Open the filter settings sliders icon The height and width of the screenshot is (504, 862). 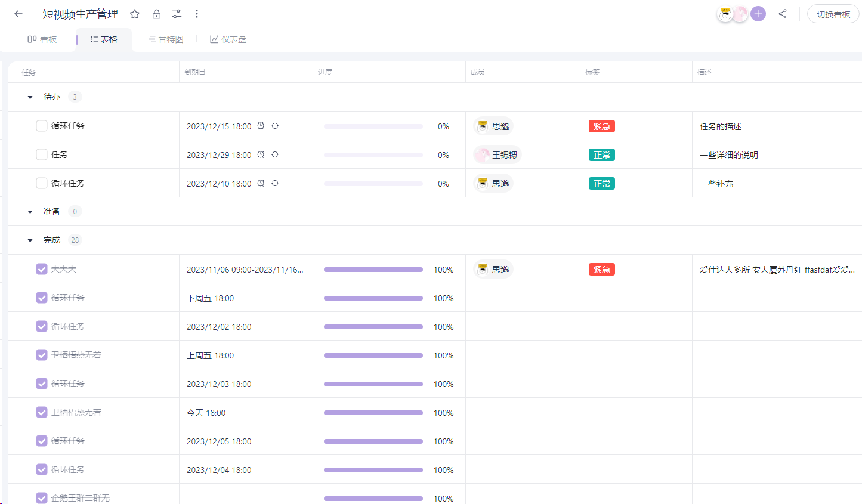177,14
